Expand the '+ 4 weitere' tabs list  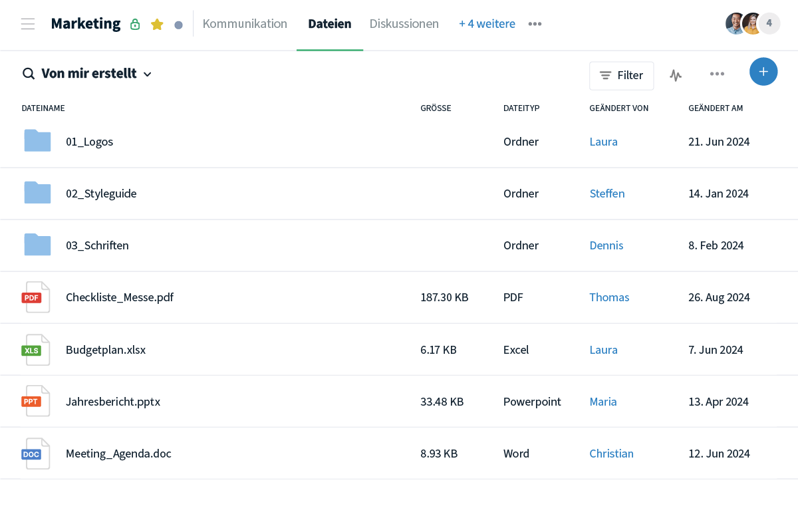click(487, 24)
